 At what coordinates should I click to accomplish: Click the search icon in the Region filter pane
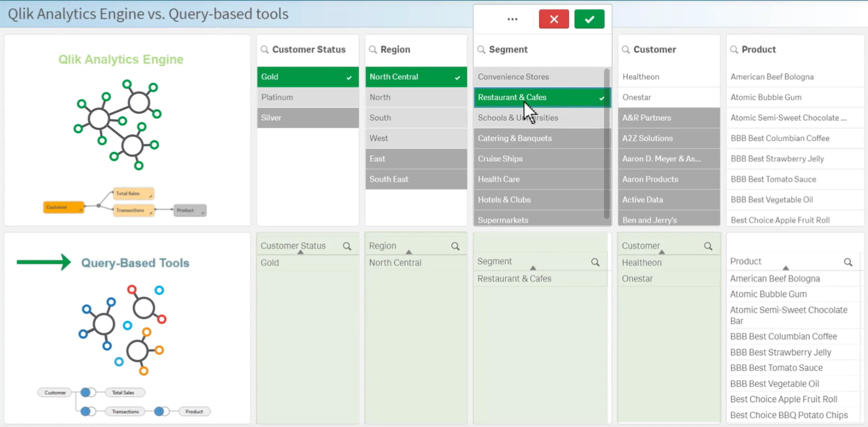(x=373, y=50)
